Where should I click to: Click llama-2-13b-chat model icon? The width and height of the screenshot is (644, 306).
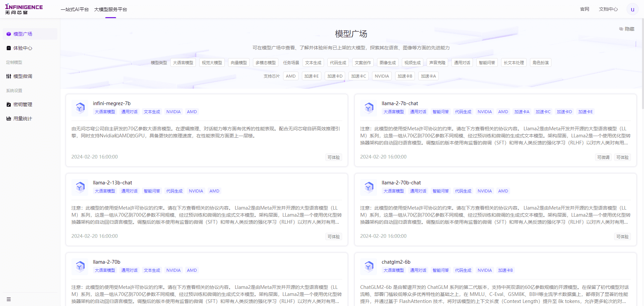pos(80,187)
